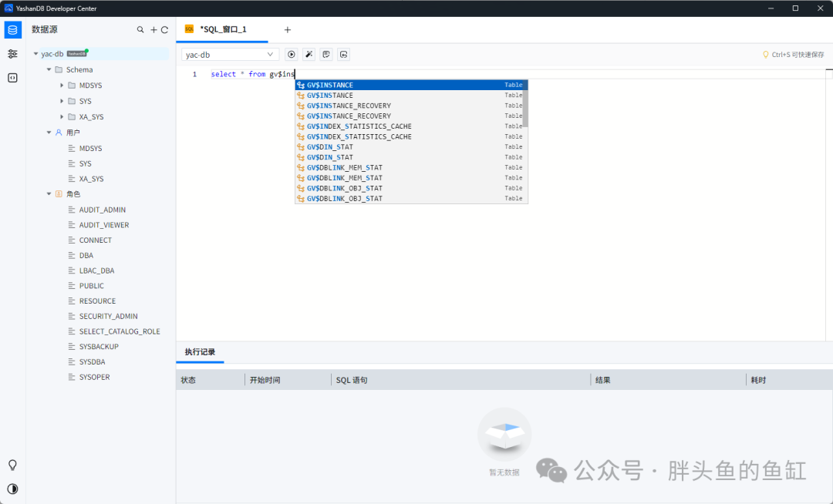Expand the SYS schema folder
The height and width of the screenshot is (504, 833).
tap(62, 101)
